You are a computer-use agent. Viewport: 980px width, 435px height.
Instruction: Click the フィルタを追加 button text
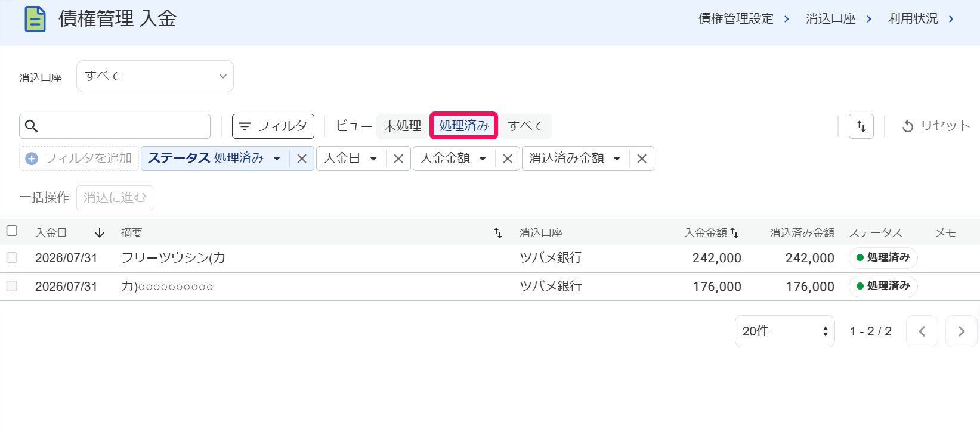click(88, 158)
